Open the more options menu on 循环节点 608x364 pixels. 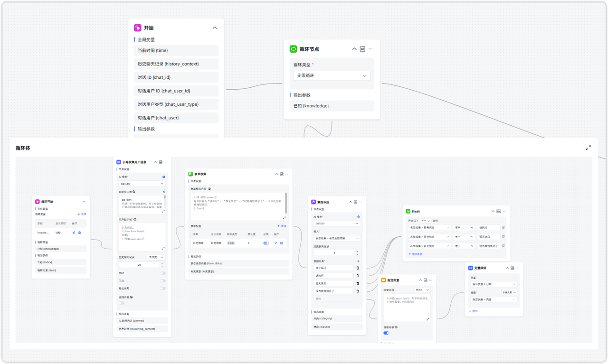[370, 49]
